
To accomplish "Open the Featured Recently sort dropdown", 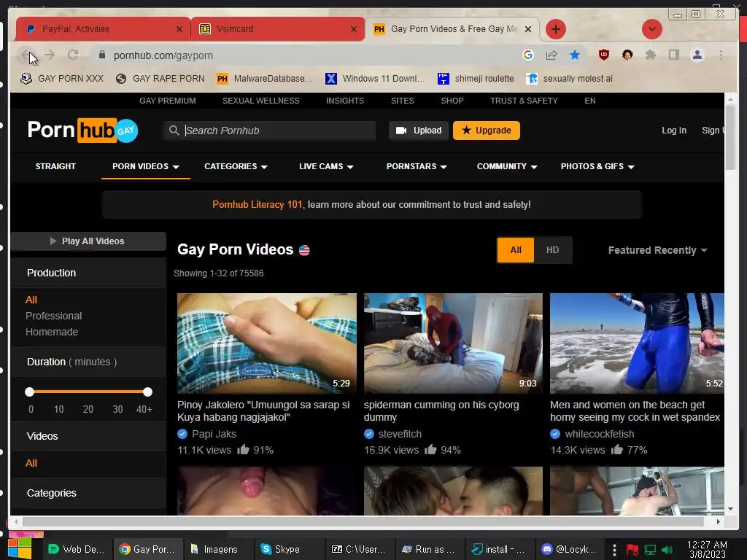I will point(657,251).
